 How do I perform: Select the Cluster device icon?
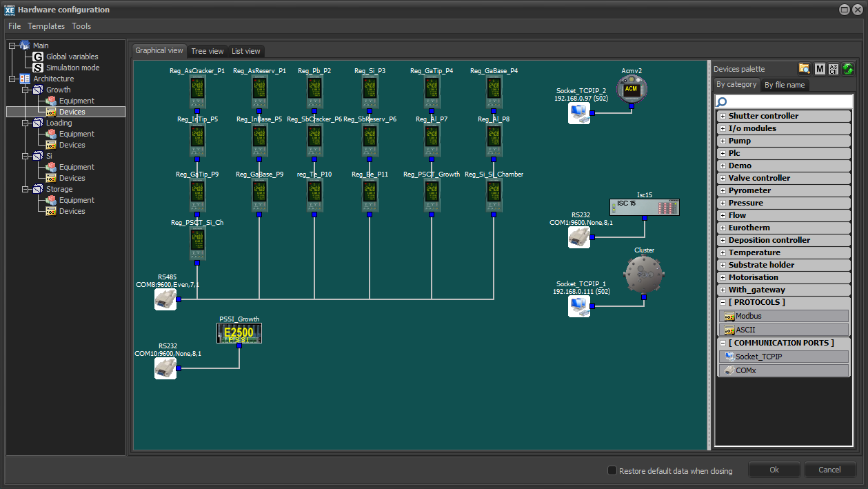[x=643, y=275]
